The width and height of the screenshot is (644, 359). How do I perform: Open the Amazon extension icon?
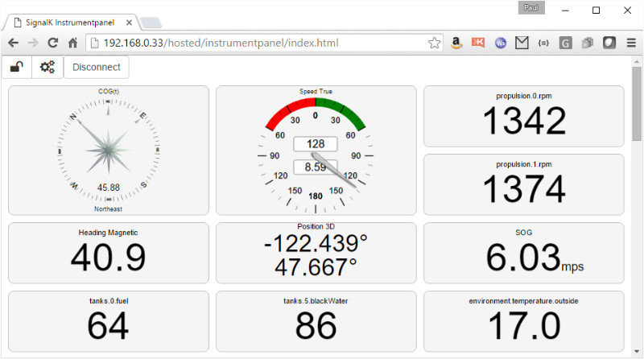coord(456,43)
